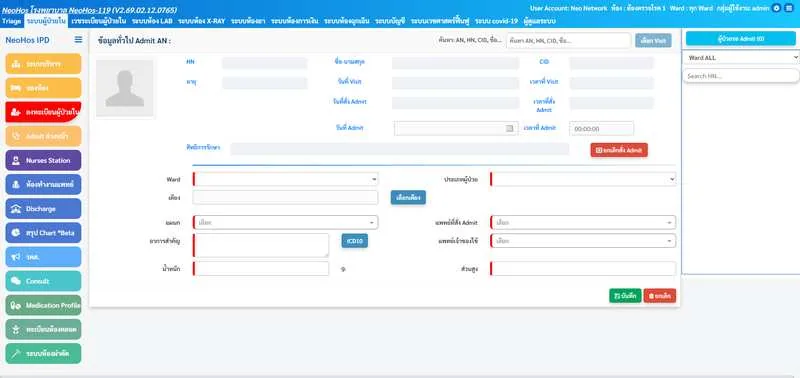Screen dimensions: 800x378
Task: Open the admitting doctor dropdown
Action: click(x=583, y=222)
